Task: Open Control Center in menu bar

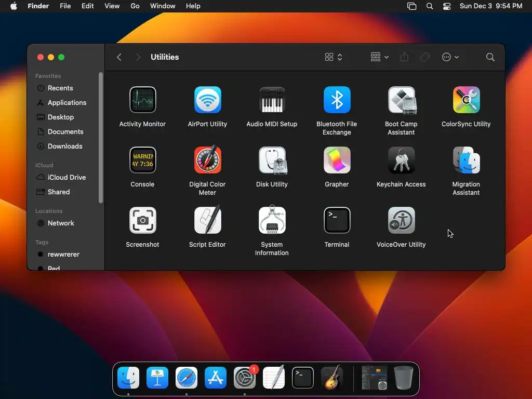Action: (447, 6)
